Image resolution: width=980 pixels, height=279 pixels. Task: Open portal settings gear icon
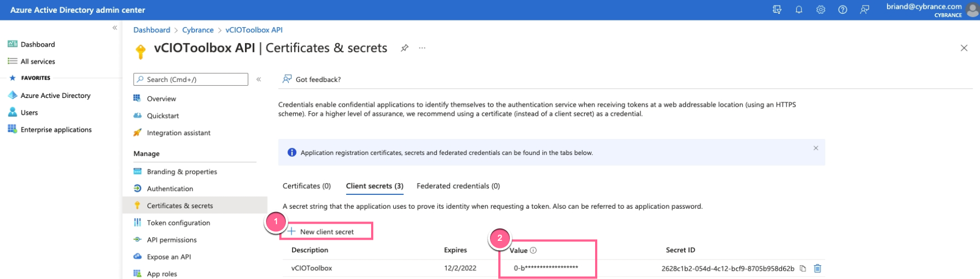(x=821, y=10)
